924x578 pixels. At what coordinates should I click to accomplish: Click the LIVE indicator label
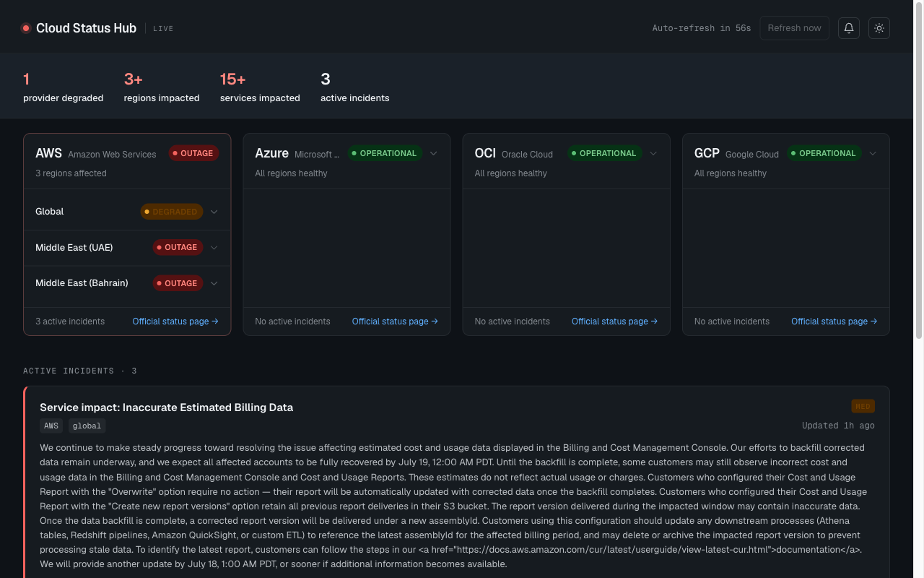(163, 29)
